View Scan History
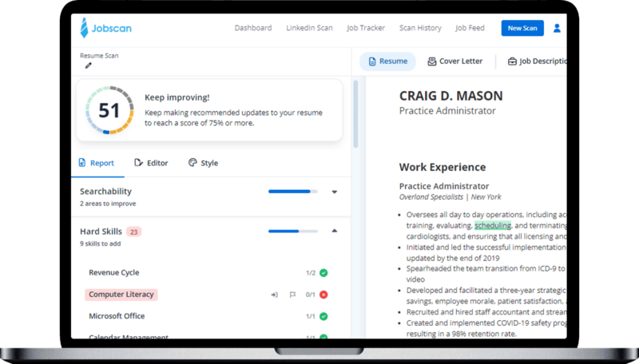Screen dimensions: 639x364 [x=420, y=28]
